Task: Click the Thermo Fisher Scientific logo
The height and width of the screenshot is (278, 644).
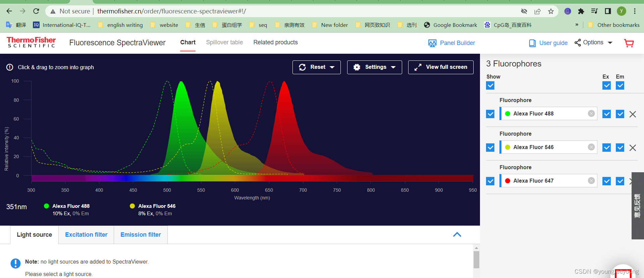Action: (x=31, y=42)
